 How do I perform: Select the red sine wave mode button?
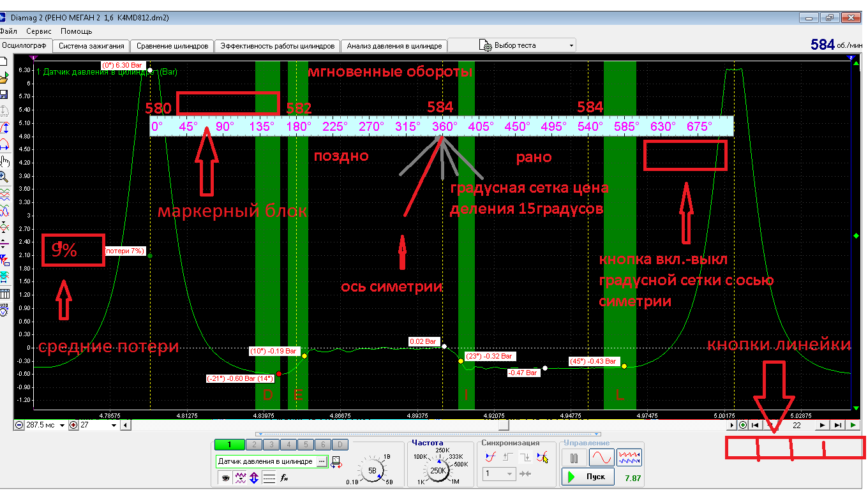tap(602, 458)
